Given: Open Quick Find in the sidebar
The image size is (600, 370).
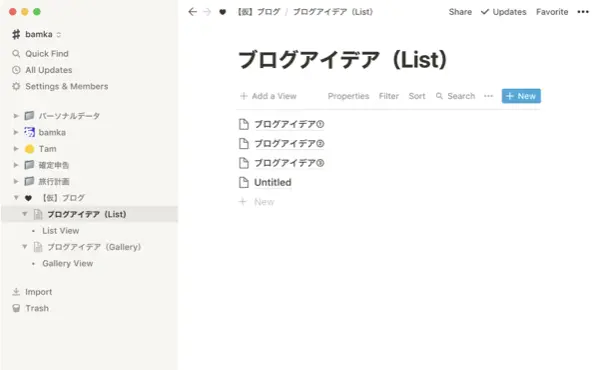Looking at the screenshot, I should coord(47,54).
